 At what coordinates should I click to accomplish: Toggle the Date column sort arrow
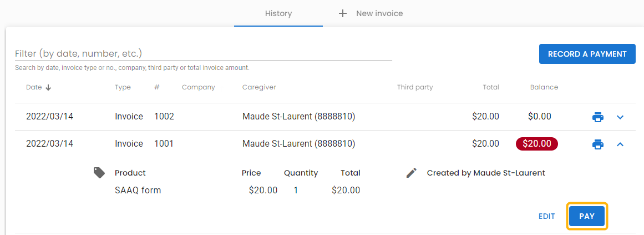tap(48, 87)
